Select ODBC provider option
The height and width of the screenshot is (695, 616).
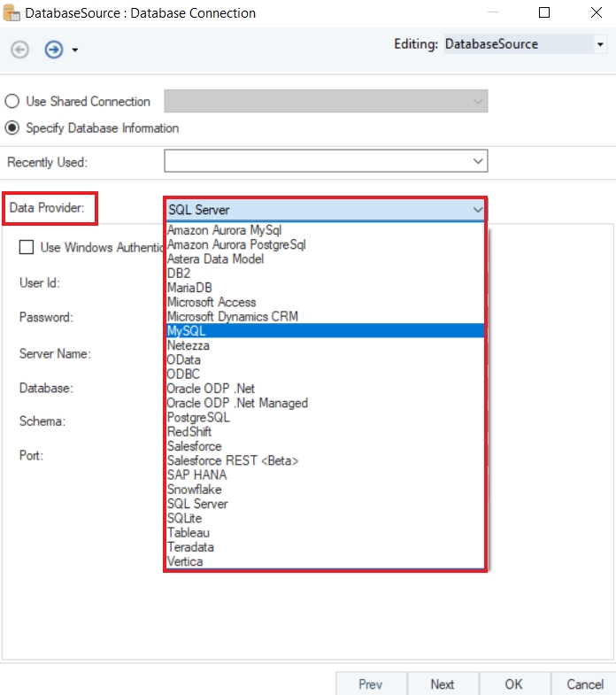326,375
